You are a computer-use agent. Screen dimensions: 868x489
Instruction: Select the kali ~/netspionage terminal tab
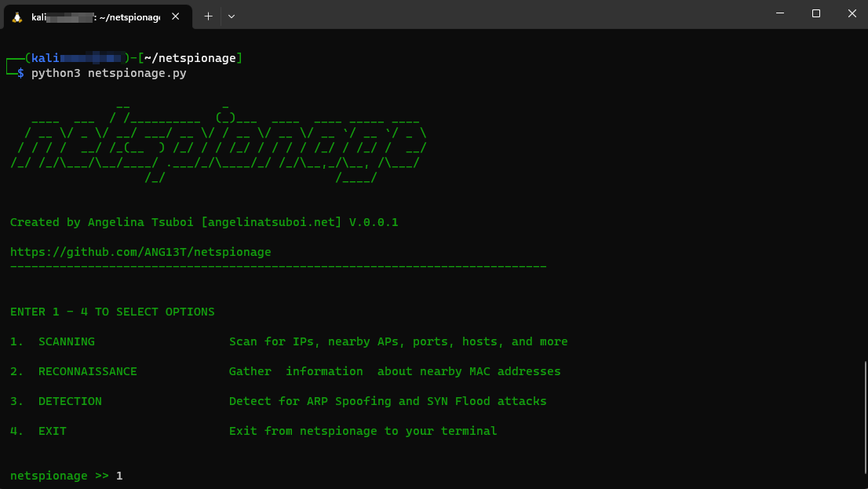[x=97, y=17]
